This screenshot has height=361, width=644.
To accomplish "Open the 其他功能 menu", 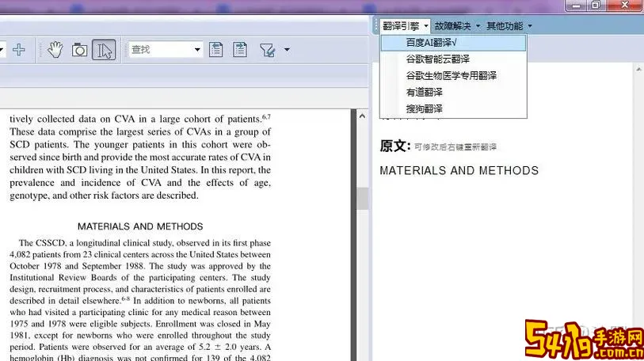I will click(505, 26).
